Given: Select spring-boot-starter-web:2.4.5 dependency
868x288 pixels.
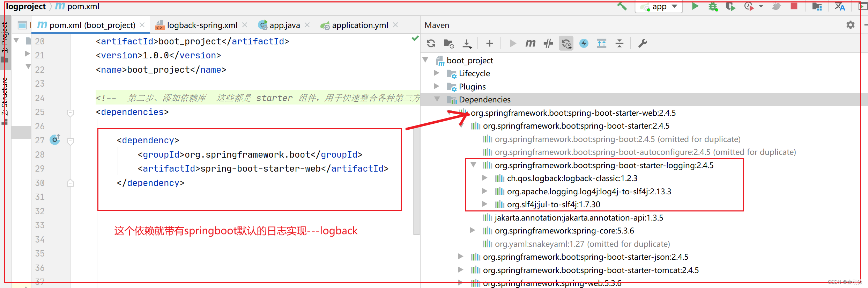Looking at the screenshot, I should pyautogui.click(x=573, y=113).
